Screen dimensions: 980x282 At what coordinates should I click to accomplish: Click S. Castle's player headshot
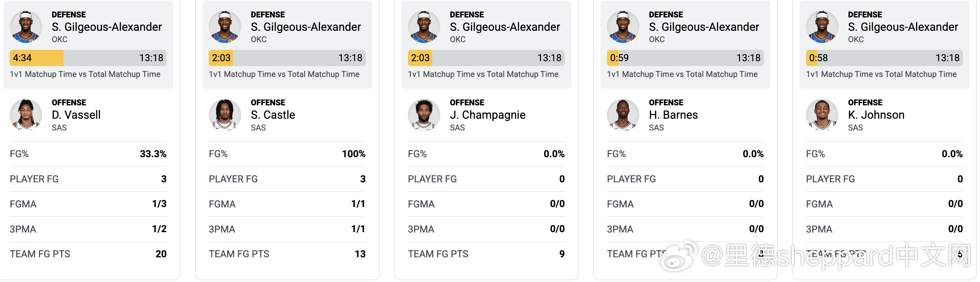pos(225,115)
